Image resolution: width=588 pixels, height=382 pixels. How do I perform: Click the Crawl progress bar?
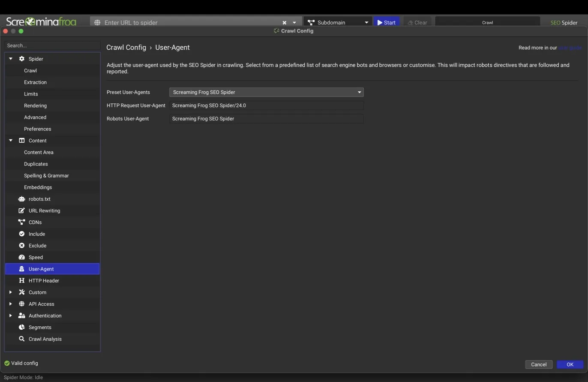coord(487,22)
